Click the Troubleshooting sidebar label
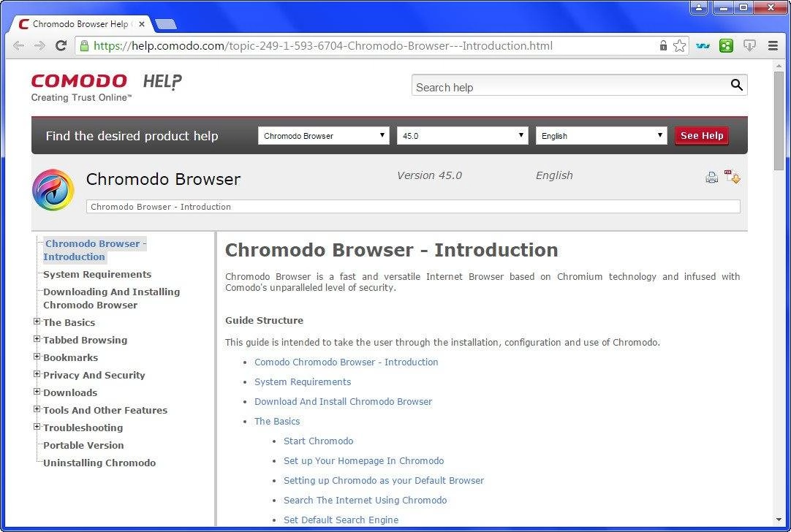The image size is (791, 532). pyautogui.click(x=83, y=427)
